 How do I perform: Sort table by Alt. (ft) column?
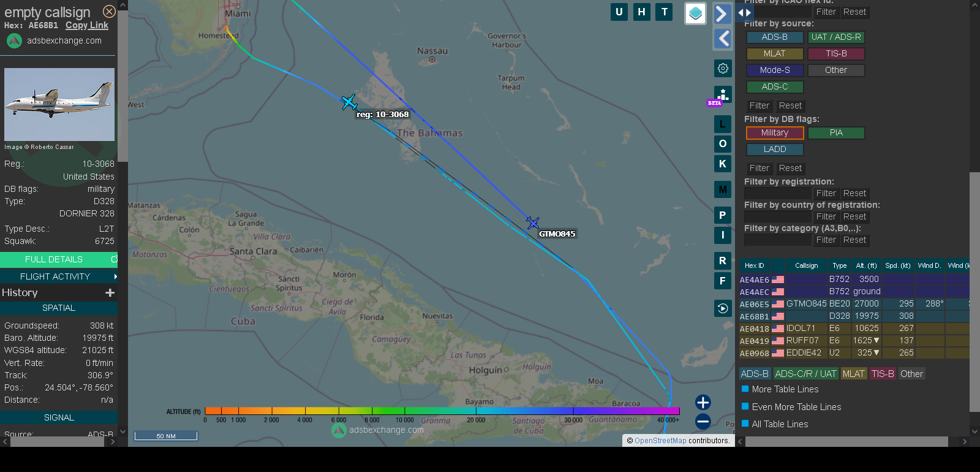tap(867, 265)
